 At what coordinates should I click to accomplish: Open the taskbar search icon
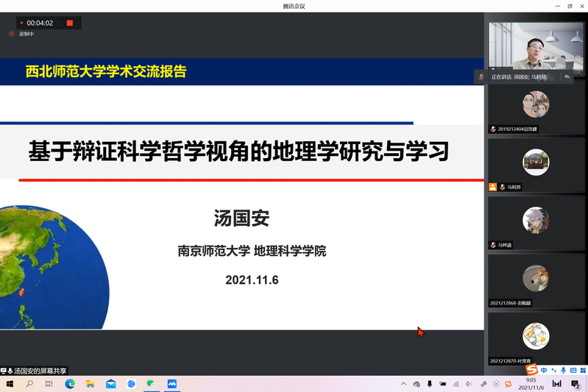point(30,384)
